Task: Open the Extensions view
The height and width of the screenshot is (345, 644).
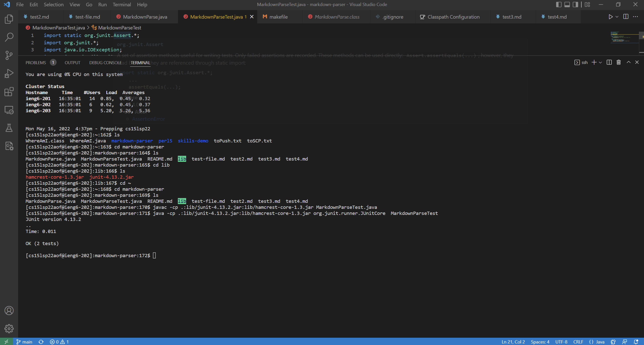Action: (x=9, y=92)
